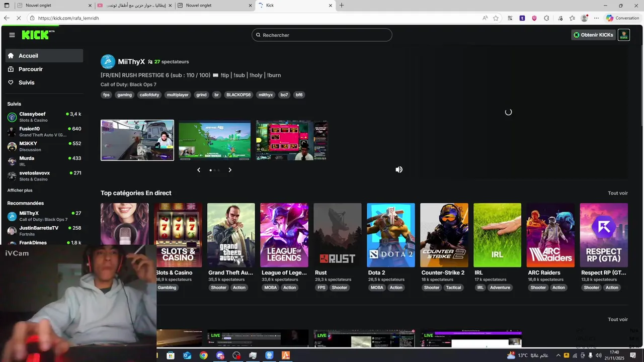The image size is (644, 362).
Task: Go to previous carousel slide arrow
Action: point(199,170)
